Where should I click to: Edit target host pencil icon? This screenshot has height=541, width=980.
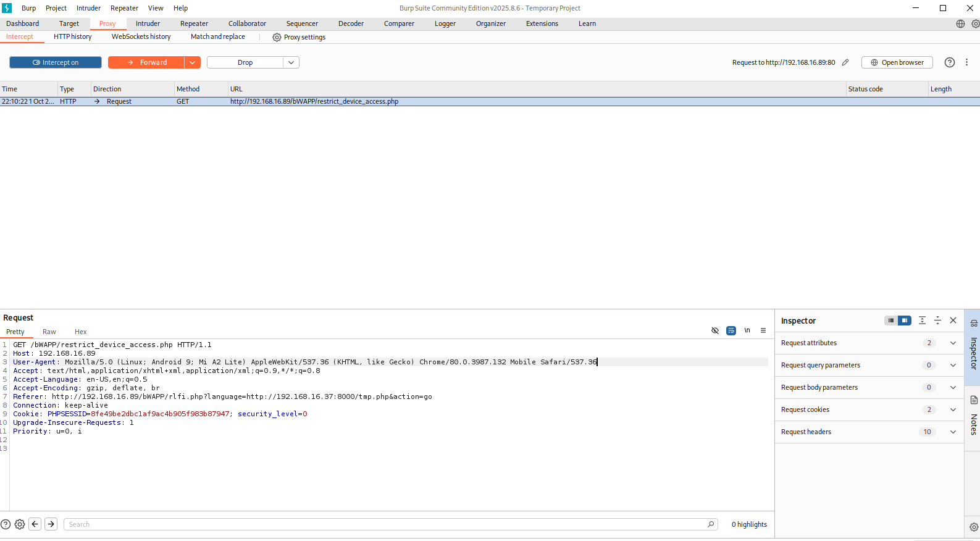pos(845,62)
